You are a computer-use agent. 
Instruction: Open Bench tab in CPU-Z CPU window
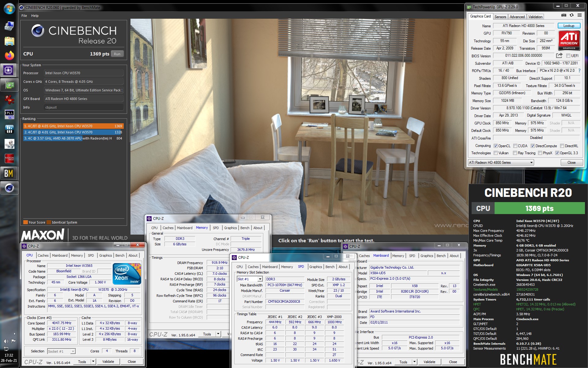(120, 255)
